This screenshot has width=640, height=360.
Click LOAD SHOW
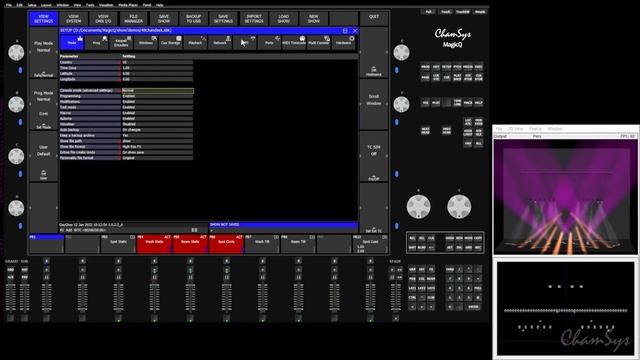(x=284, y=19)
